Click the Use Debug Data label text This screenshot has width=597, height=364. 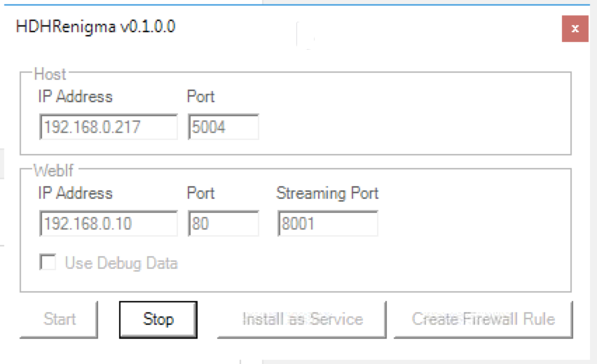(x=121, y=263)
